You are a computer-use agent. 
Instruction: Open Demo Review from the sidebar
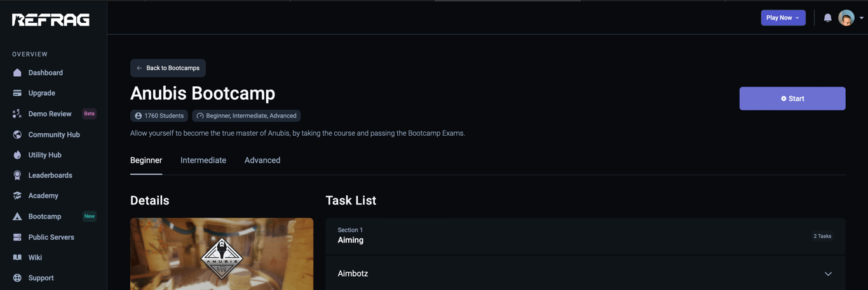pyautogui.click(x=50, y=114)
